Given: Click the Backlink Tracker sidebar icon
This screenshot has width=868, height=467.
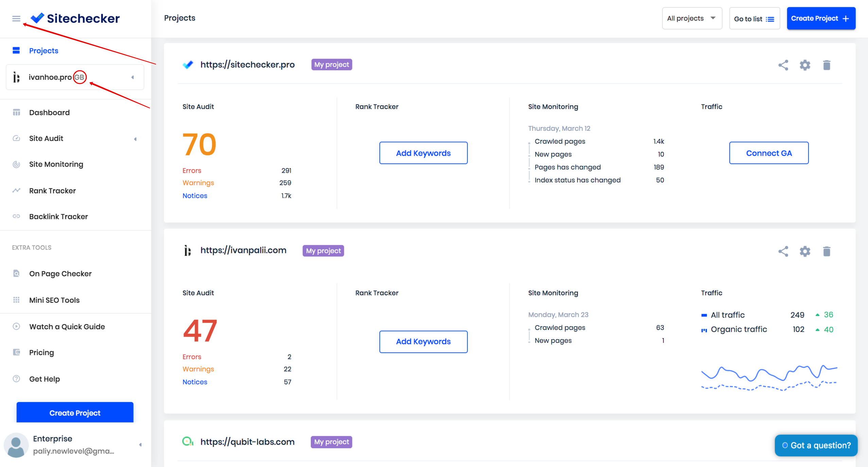Looking at the screenshot, I should click(x=16, y=217).
